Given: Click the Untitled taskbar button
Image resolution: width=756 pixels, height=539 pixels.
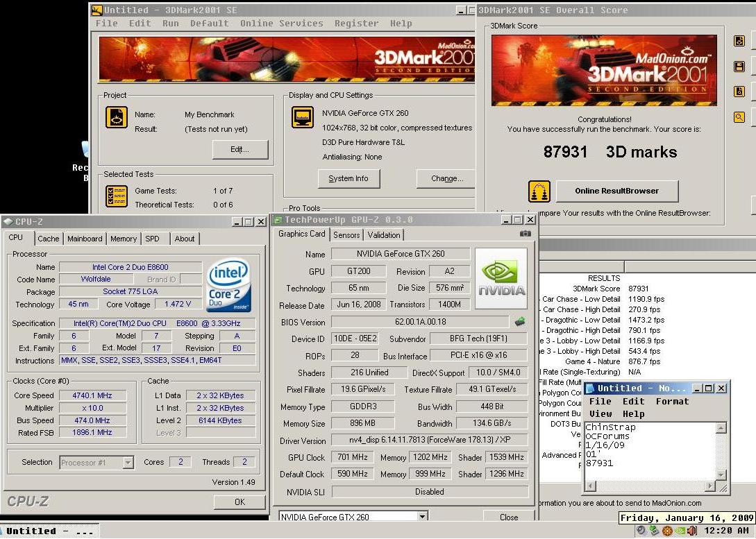Looking at the screenshot, I should pyautogui.click(x=50, y=531).
